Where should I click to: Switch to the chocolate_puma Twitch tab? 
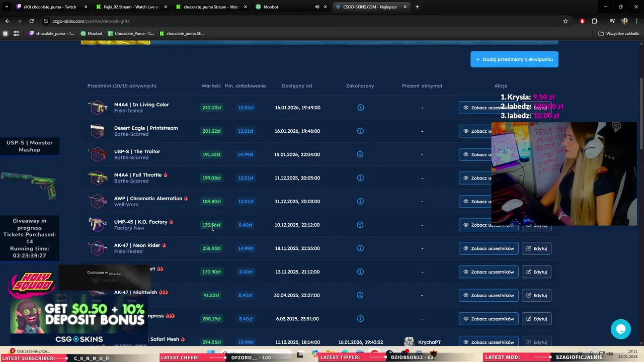[x=50, y=7]
